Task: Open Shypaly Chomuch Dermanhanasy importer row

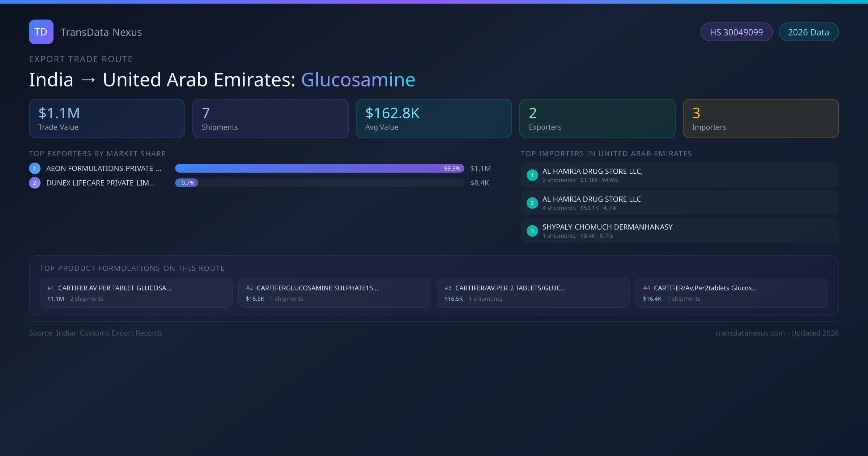Action: (x=679, y=231)
